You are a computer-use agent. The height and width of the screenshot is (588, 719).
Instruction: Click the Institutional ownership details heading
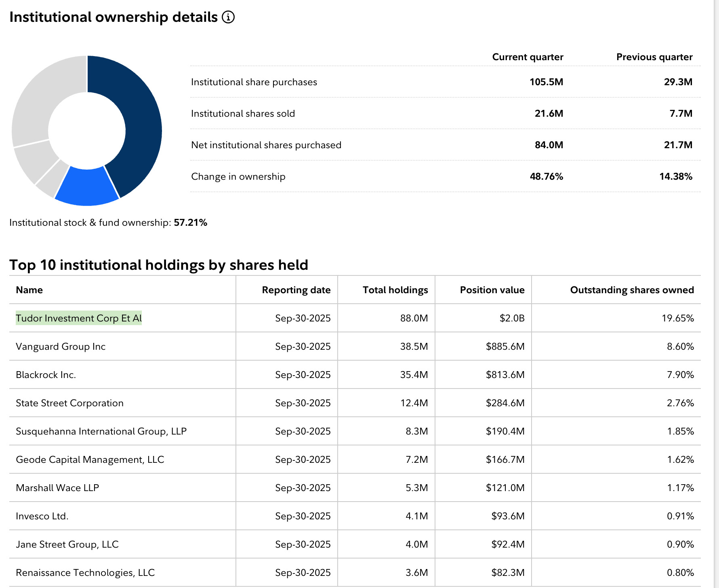(x=114, y=17)
